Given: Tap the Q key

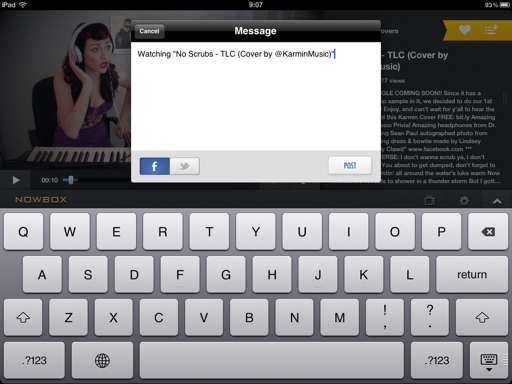Looking at the screenshot, I should (x=23, y=232).
